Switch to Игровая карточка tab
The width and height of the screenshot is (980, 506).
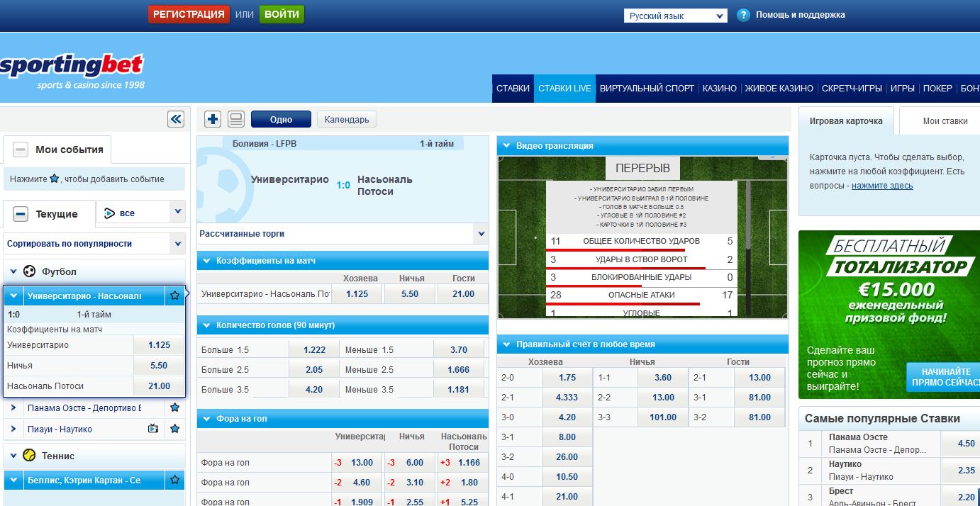tap(846, 121)
